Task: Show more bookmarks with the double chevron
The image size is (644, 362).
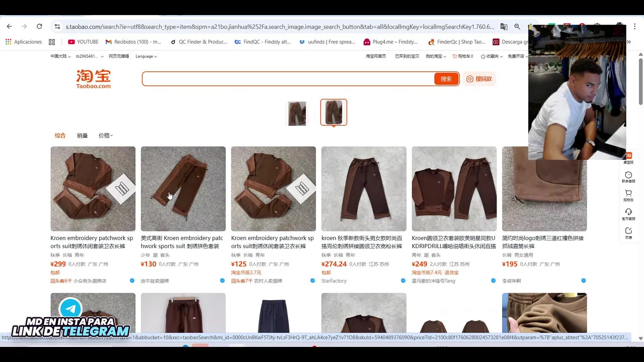Action: point(629,42)
